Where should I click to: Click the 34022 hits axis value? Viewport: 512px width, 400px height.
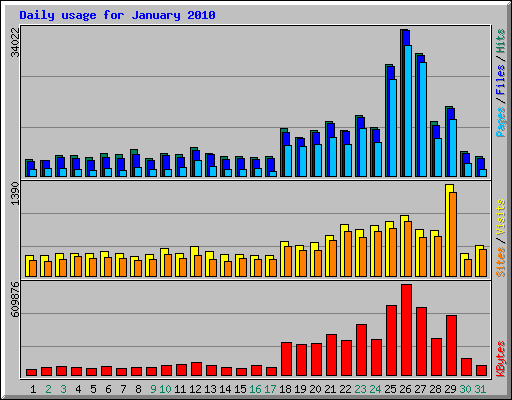pos(15,42)
